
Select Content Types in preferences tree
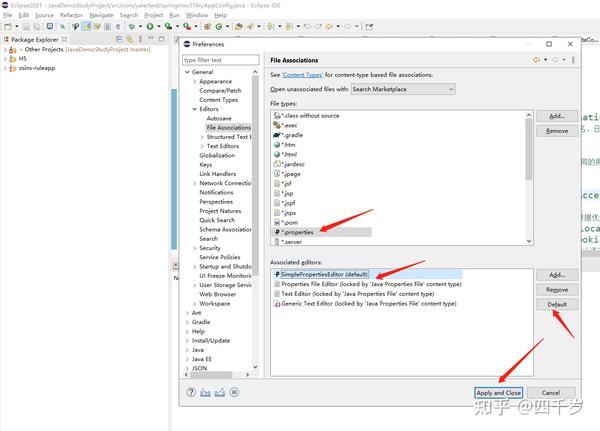[x=218, y=100]
